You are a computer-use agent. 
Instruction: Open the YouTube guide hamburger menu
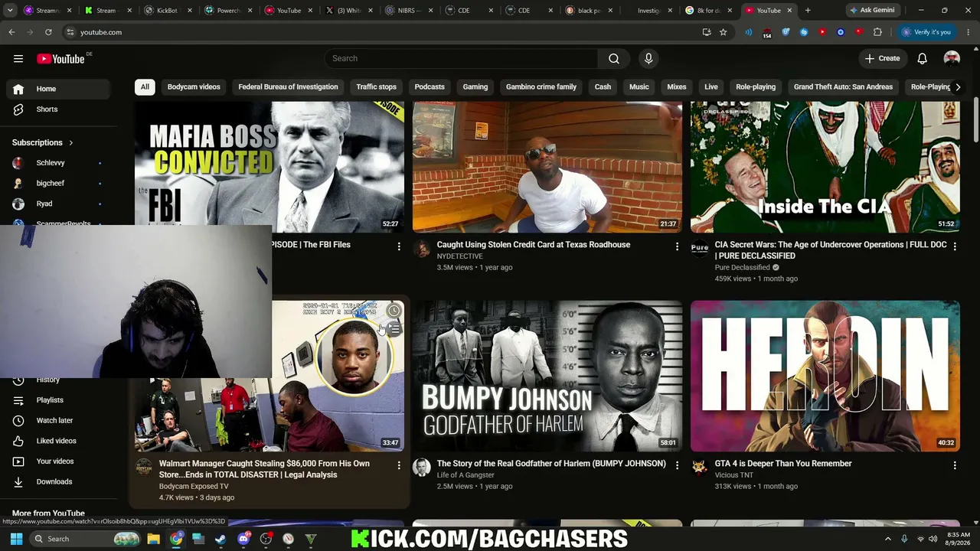(18, 59)
